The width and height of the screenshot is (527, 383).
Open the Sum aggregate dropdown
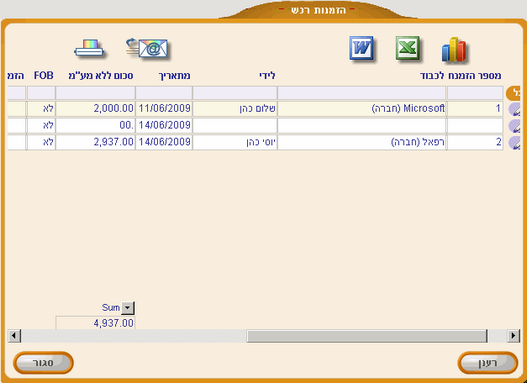point(128,308)
